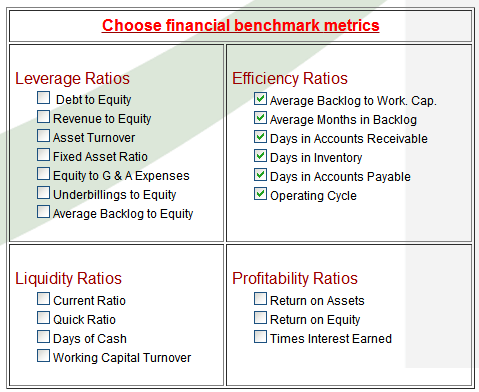Image resolution: width=479 pixels, height=392 pixels.
Task: Check the Current Ratio checkbox
Action: [x=43, y=299]
